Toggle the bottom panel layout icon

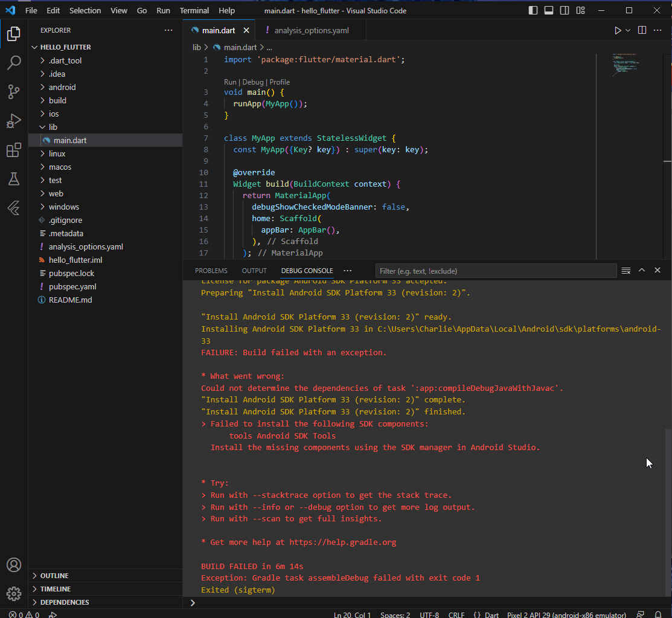click(549, 10)
